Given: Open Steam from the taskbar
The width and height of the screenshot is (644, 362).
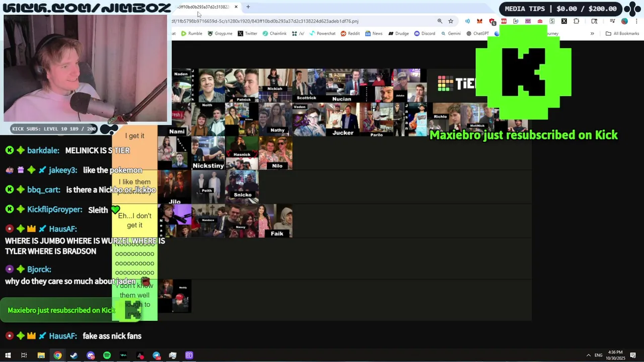Looking at the screenshot, I should point(74,355).
